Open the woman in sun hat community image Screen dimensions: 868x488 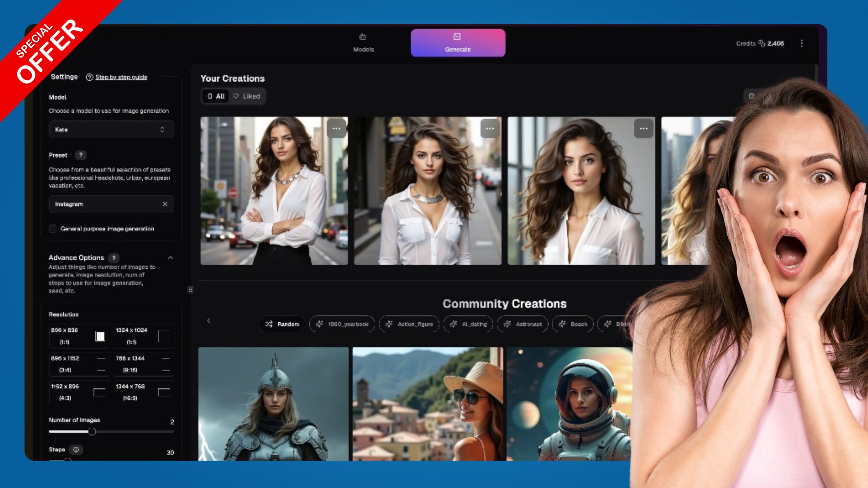coord(428,404)
